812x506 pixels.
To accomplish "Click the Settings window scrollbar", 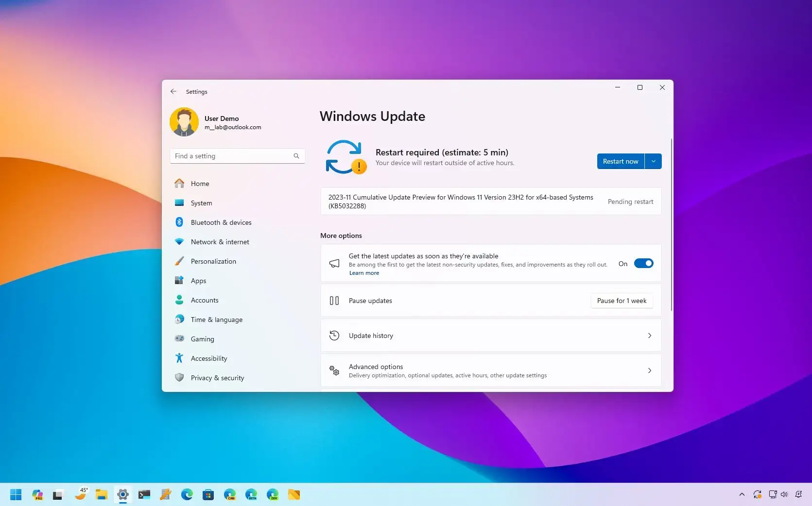I will [671, 225].
